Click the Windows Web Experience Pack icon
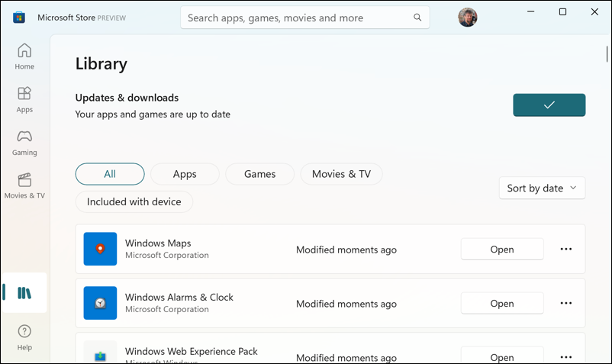 100,353
